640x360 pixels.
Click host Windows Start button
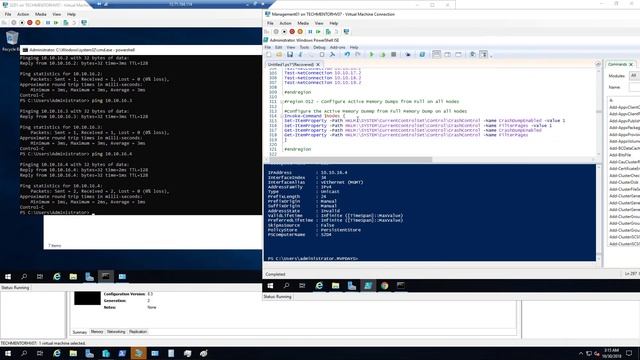(8, 353)
